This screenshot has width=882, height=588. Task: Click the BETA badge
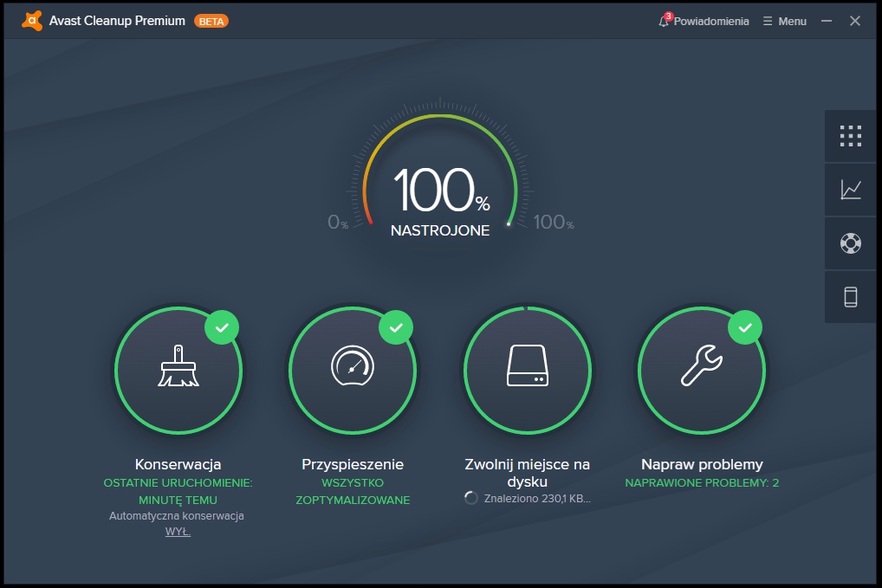[211, 22]
